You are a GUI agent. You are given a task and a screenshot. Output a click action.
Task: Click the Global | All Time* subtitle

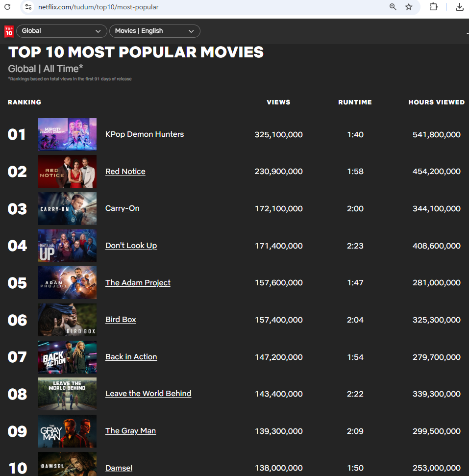coord(46,69)
